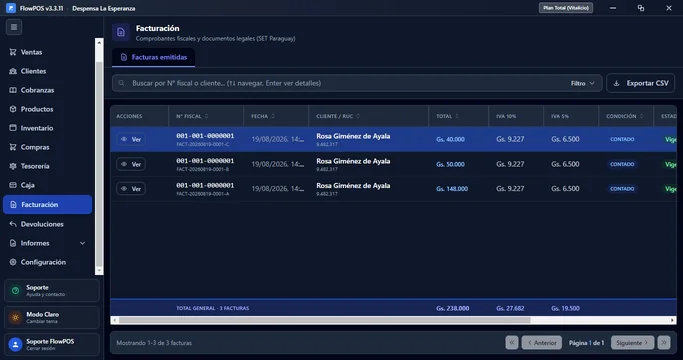Click the Exportar CSV button
Image resolution: width=683 pixels, height=360 pixels.
tap(641, 83)
